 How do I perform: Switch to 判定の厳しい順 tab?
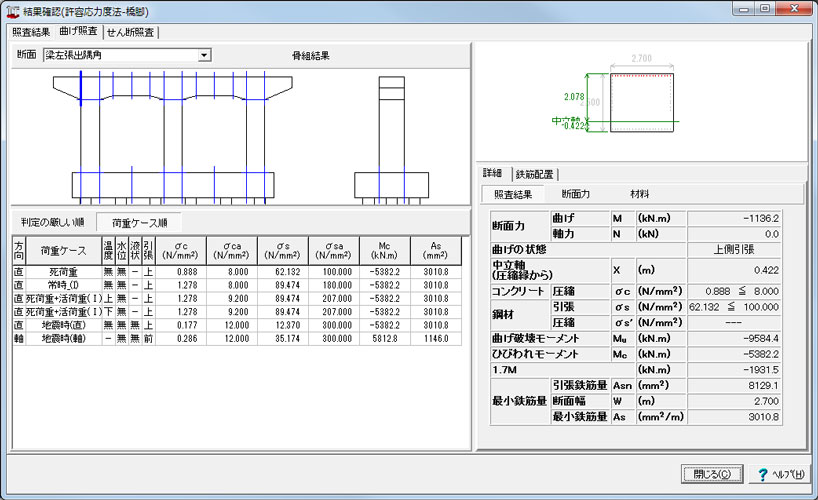tap(53, 221)
